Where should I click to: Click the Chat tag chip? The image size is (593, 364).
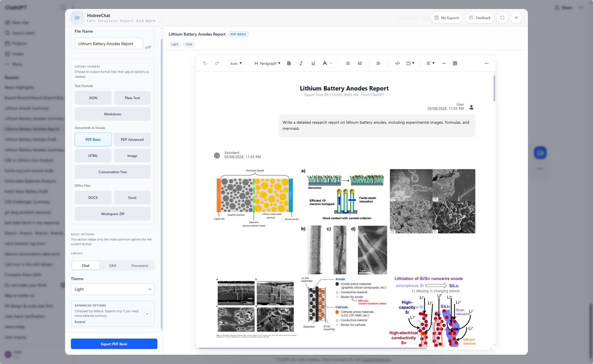(x=189, y=44)
